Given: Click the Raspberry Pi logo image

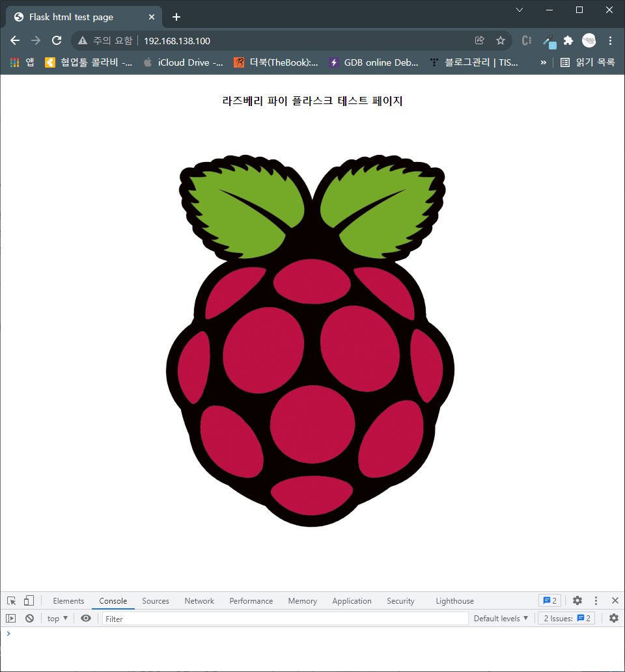Looking at the screenshot, I should click(x=310, y=341).
